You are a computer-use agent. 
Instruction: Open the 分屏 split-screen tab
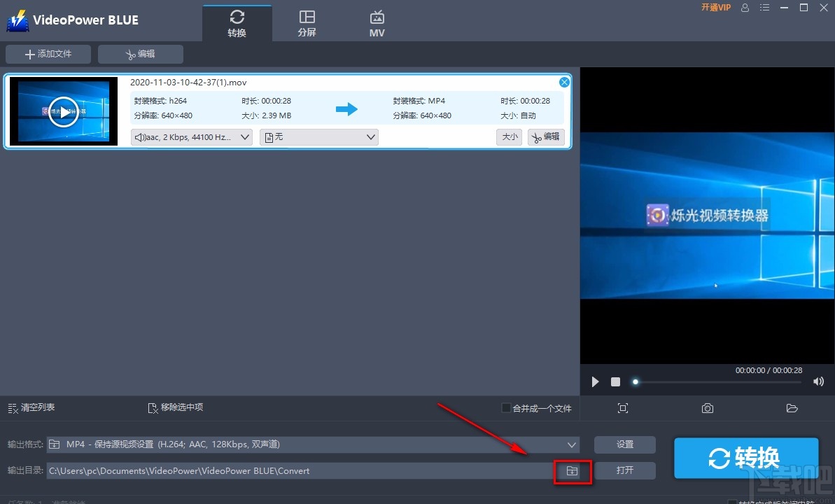pyautogui.click(x=307, y=23)
